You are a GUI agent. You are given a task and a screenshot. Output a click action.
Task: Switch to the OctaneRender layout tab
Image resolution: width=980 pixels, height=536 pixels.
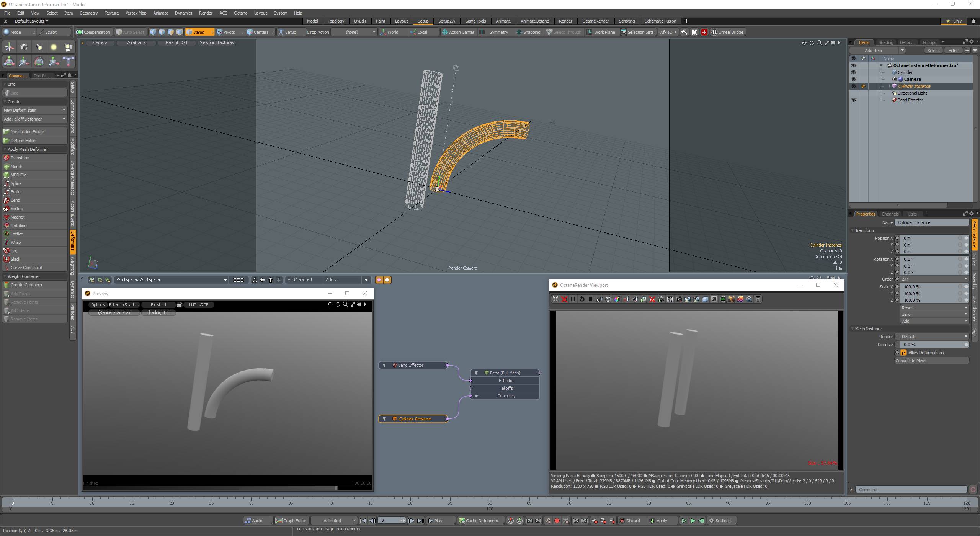[595, 21]
